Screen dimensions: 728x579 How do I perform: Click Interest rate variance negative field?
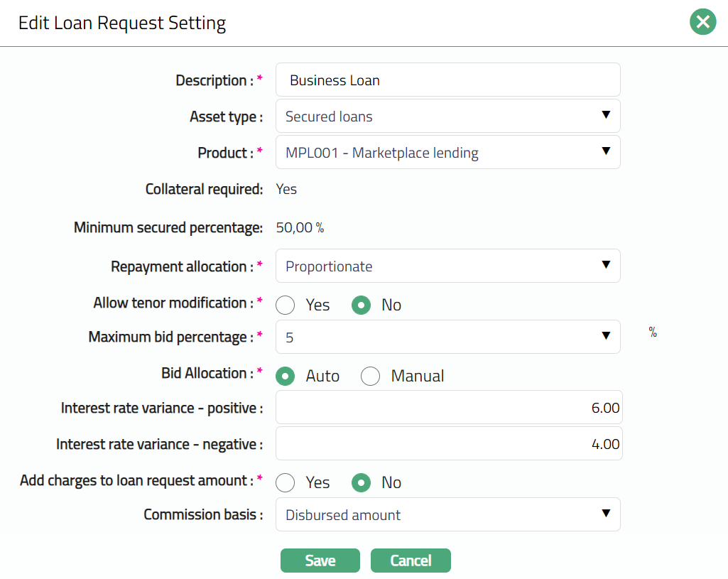tap(449, 444)
